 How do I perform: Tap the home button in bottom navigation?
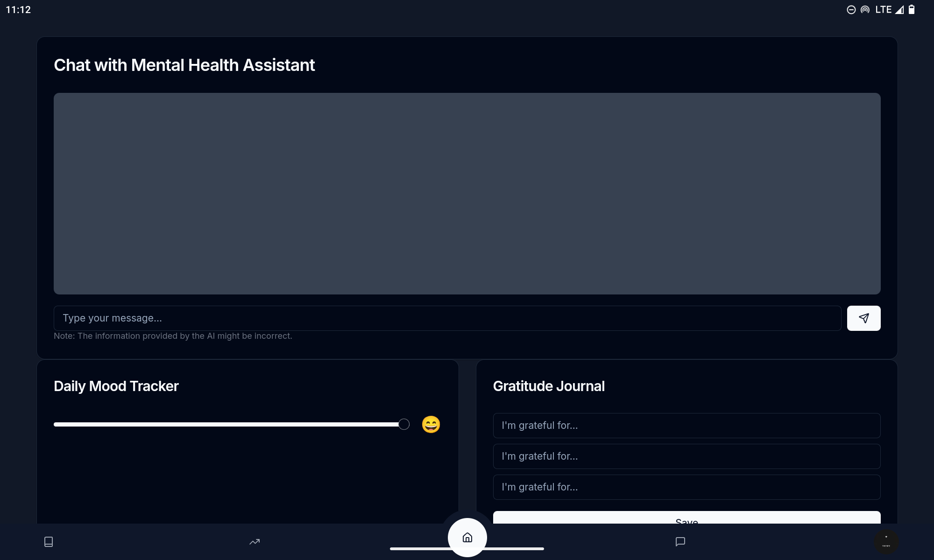click(x=467, y=537)
